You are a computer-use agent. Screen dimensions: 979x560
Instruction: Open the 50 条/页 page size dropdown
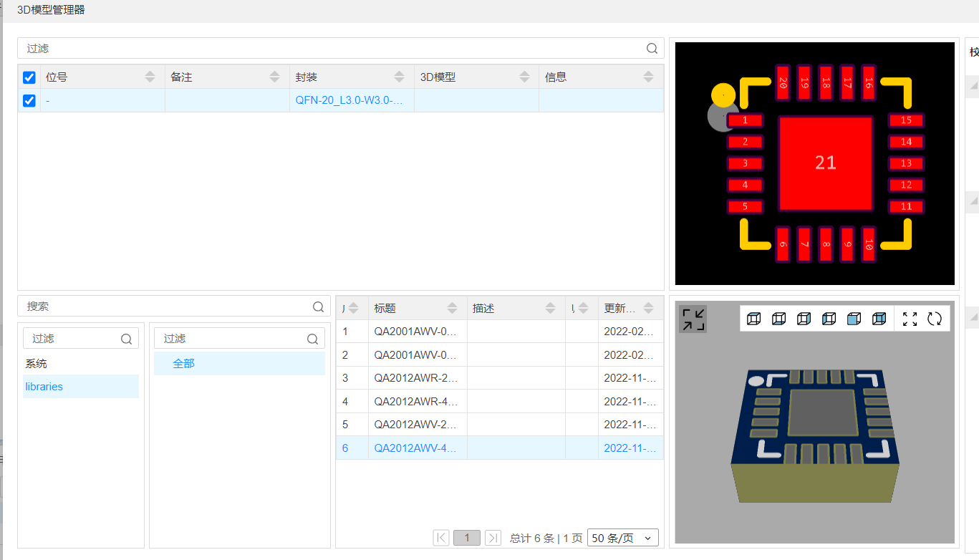point(622,538)
